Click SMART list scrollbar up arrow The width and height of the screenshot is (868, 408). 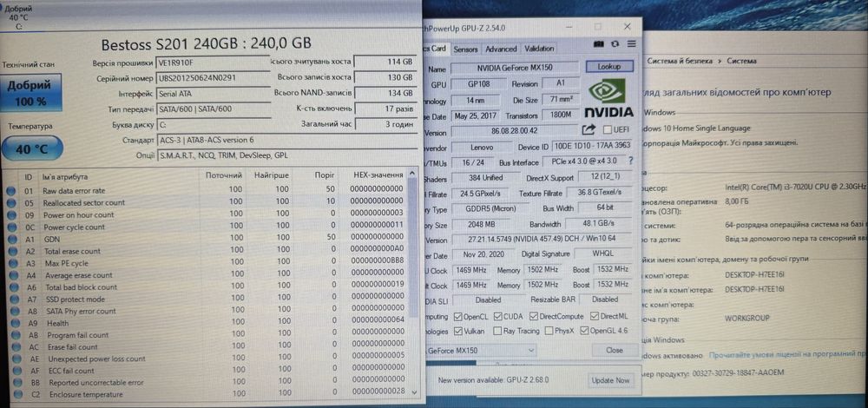pyautogui.click(x=411, y=174)
